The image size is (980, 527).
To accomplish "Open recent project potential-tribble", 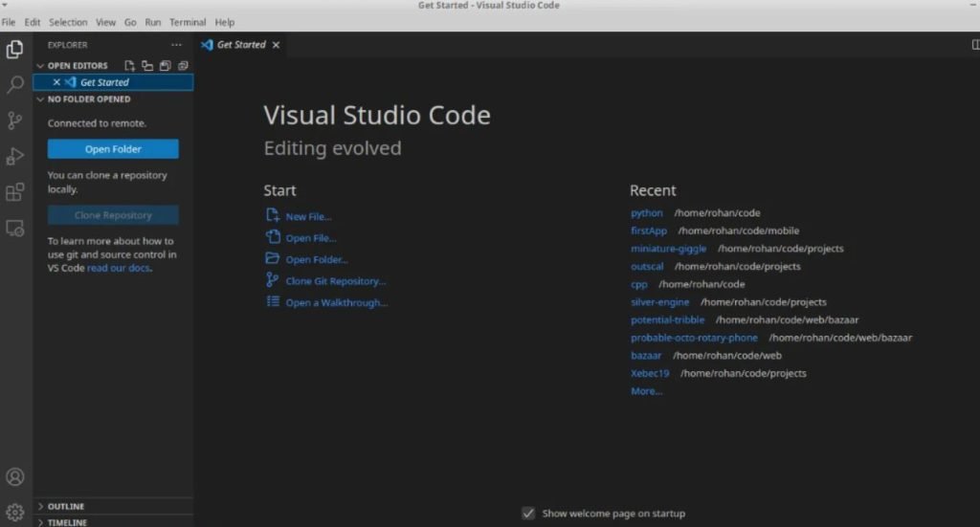I will tap(667, 319).
